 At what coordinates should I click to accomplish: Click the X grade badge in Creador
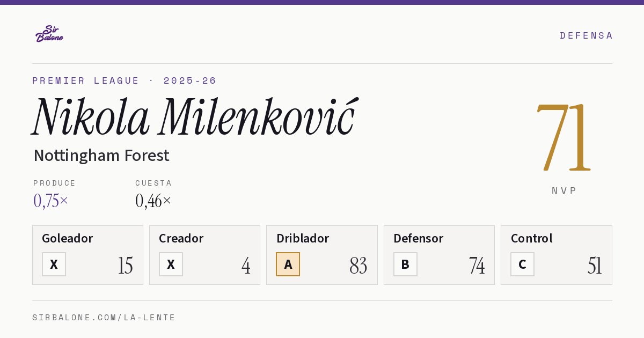click(171, 264)
